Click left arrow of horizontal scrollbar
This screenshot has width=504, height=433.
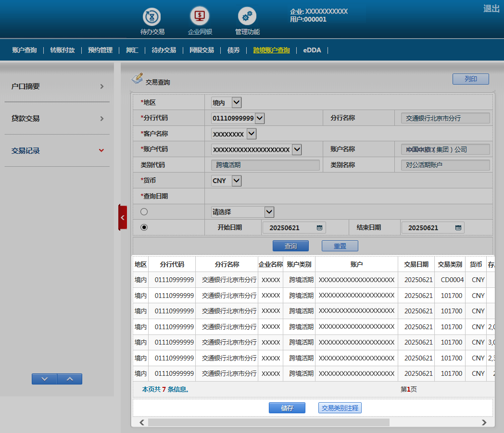coord(142,422)
